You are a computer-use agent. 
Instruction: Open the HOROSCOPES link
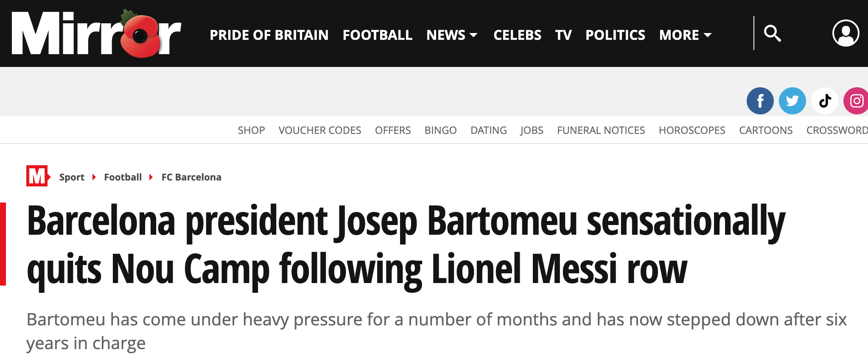pos(692,131)
